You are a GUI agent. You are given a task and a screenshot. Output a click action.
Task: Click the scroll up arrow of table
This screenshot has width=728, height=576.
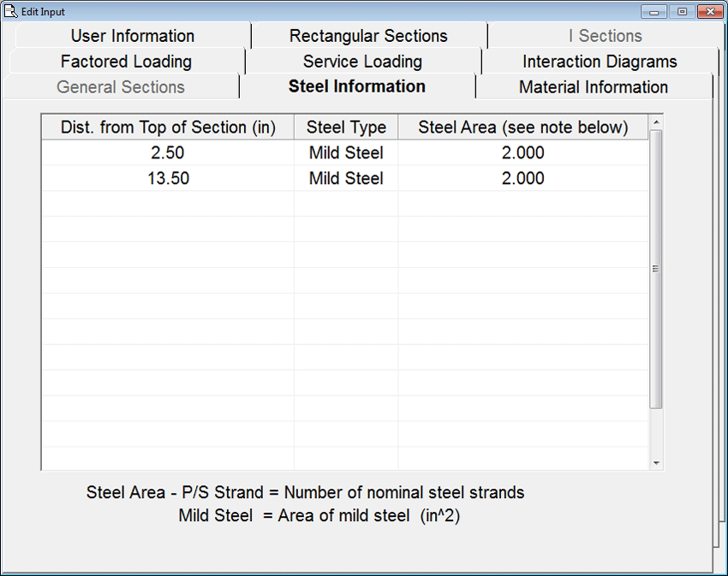(x=657, y=122)
